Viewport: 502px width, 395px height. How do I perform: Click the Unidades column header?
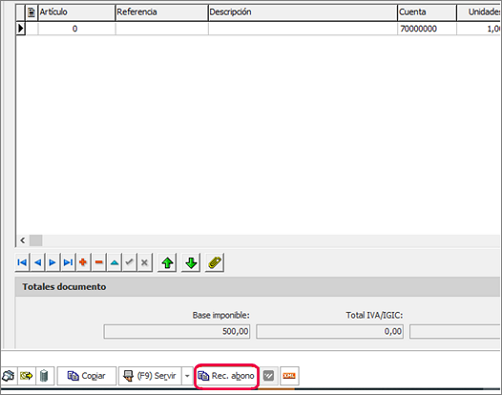(x=479, y=12)
